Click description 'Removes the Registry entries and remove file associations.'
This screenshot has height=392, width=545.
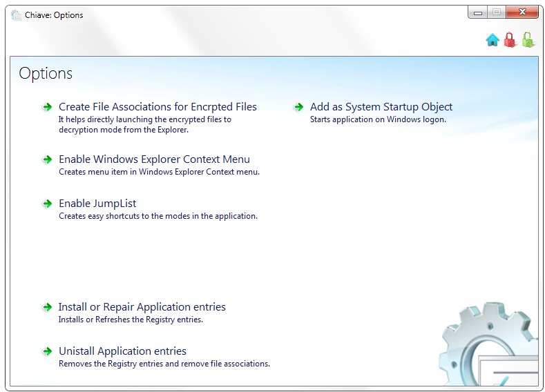[164, 364]
